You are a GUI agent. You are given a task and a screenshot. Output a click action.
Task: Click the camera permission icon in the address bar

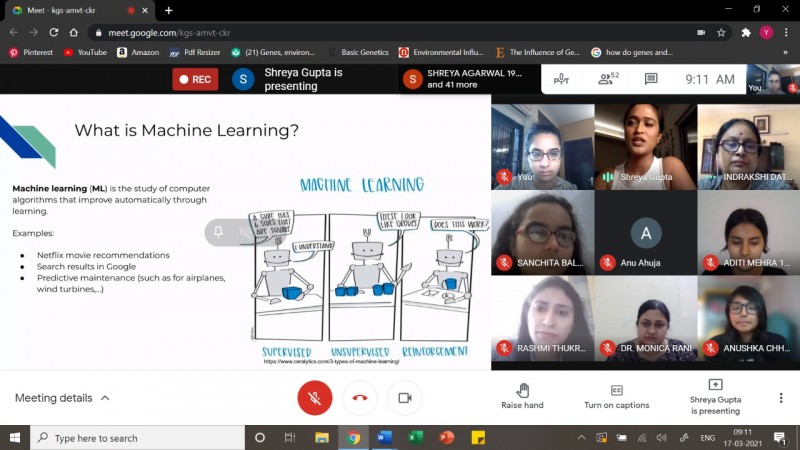coord(701,33)
